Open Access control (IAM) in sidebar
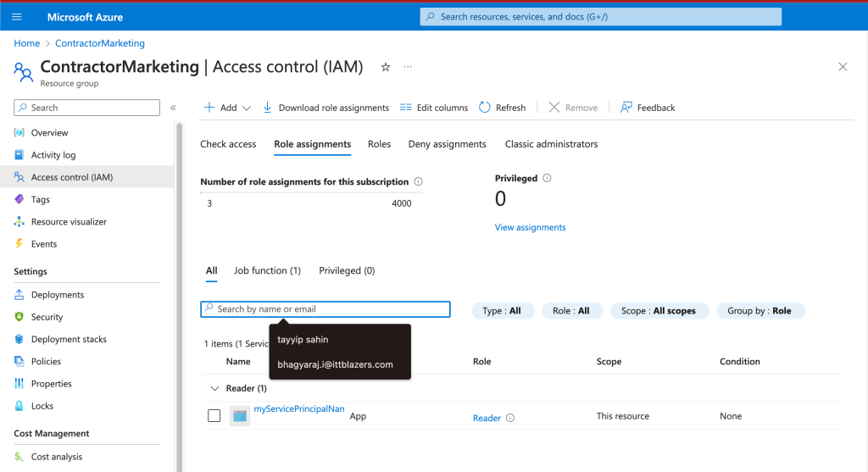 click(87, 177)
